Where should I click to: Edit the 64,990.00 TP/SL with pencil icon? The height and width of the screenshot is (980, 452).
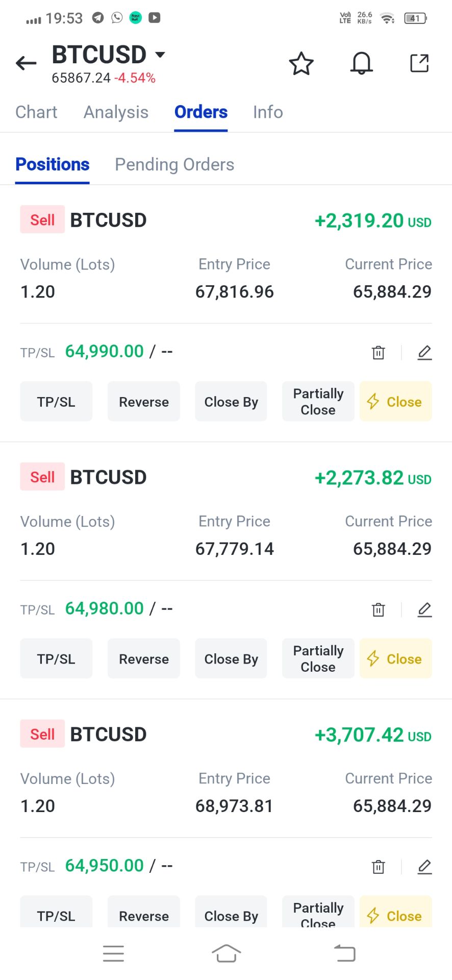[x=424, y=352]
